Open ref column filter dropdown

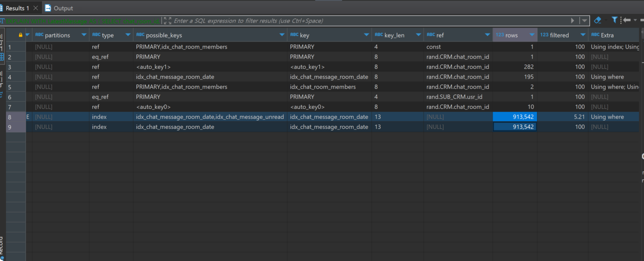(487, 35)
